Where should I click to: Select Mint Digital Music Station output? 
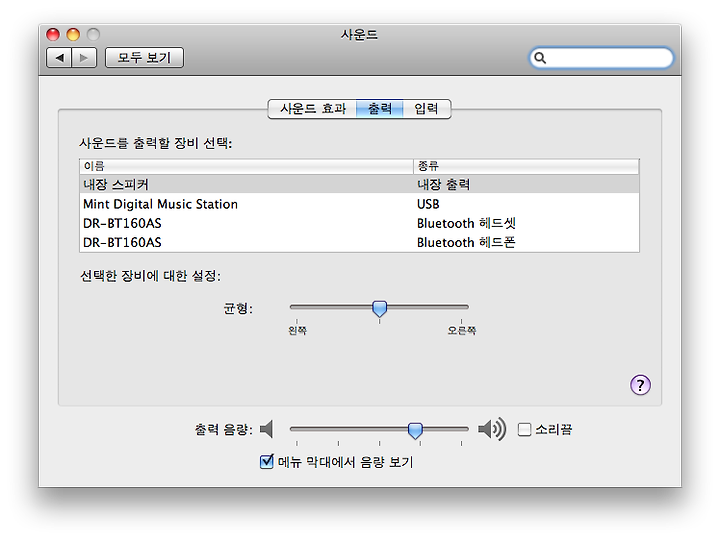[x=359, y=204]
